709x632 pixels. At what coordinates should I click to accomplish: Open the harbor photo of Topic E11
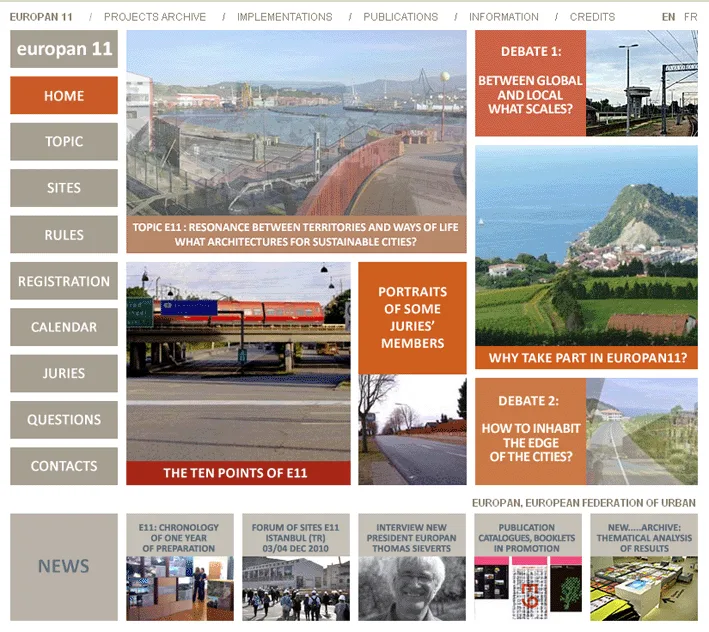coord(296,123)
